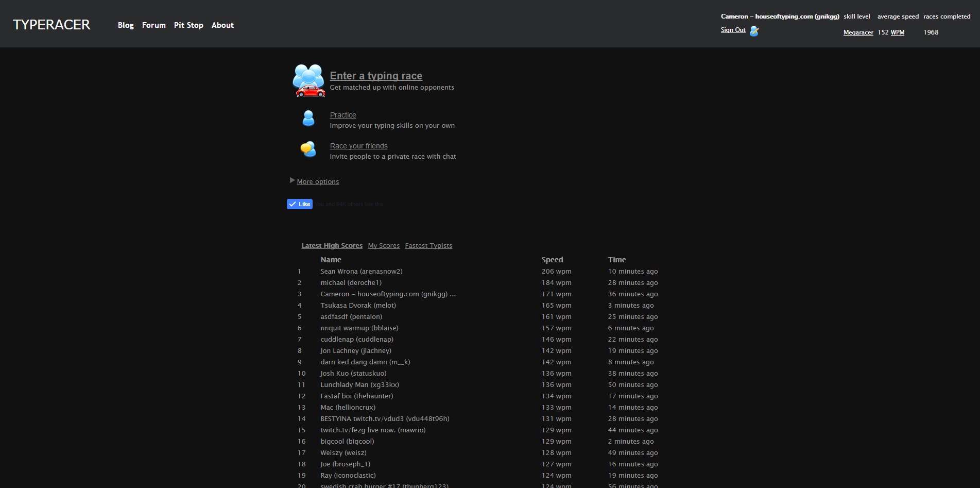Click Ray (iconoclastic) name

coord(348,476)
